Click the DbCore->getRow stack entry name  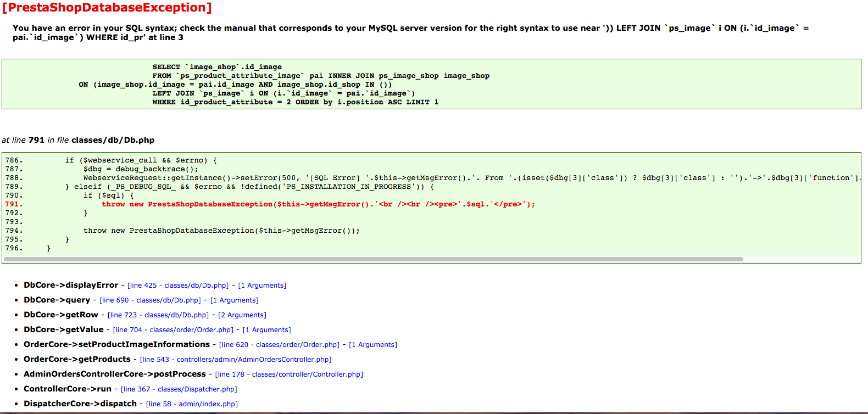[x=61, y=315]
